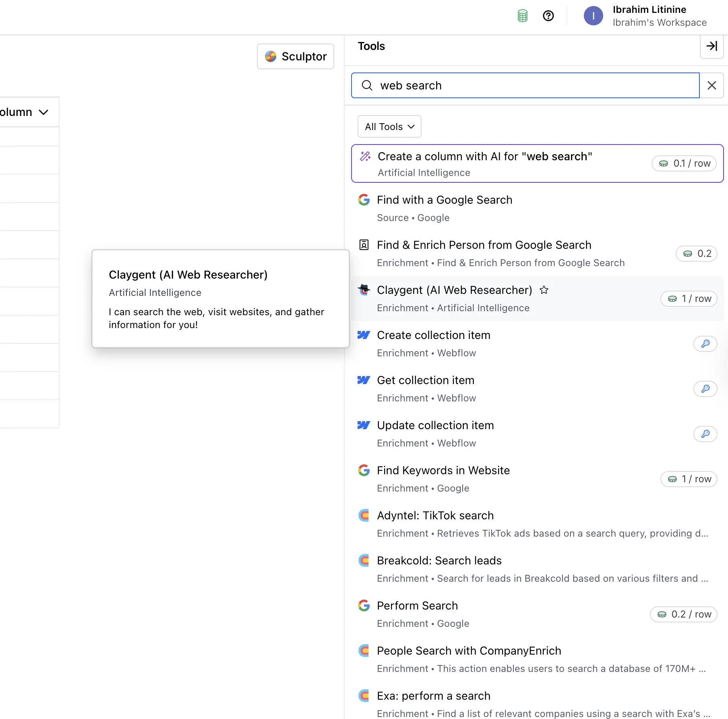The height and width of the screenshot is (719, 728).
Task: Click the Webflow icon beside Create collection item
Action: [364, 335]
